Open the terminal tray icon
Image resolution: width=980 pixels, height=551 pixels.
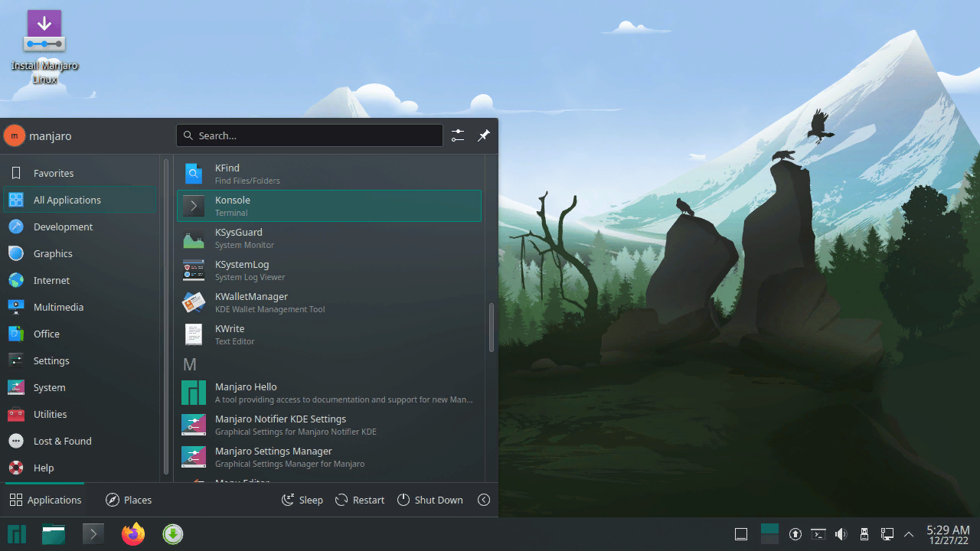pyautogui.click(x=818, y=534)
